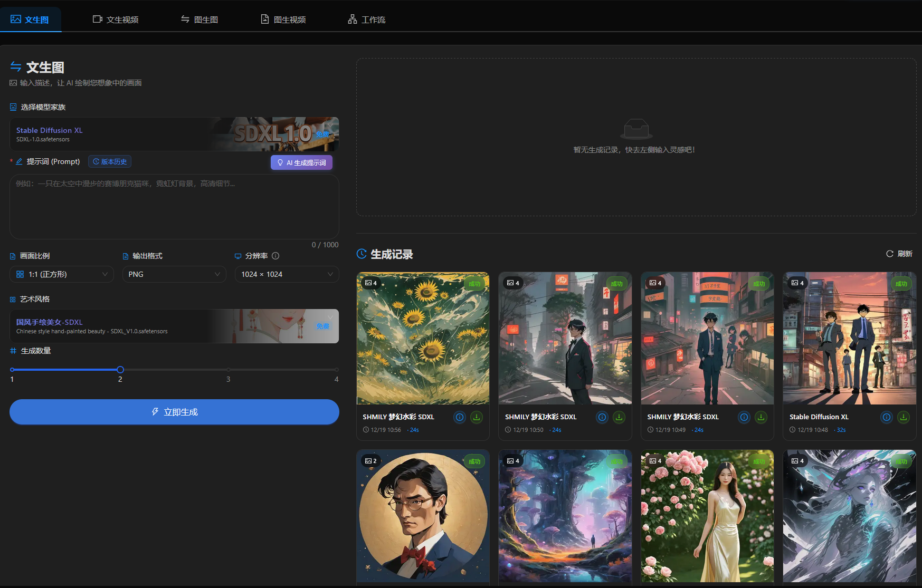This screenshot has width=922, height=588.
Task: Open the 12/19 10:50 man in street thumbnail
Action: coord(565,338)
